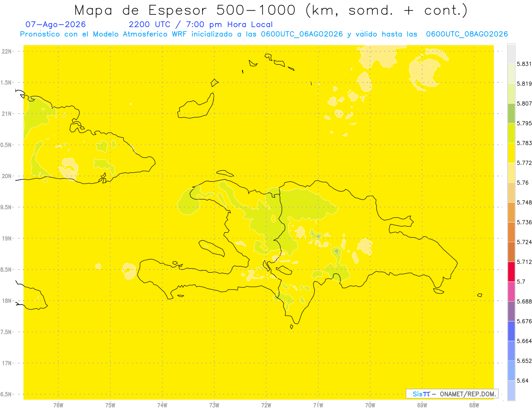532x411 pixels.
Task: Click the 74W longitude label
Action: (x=162, y=405)
